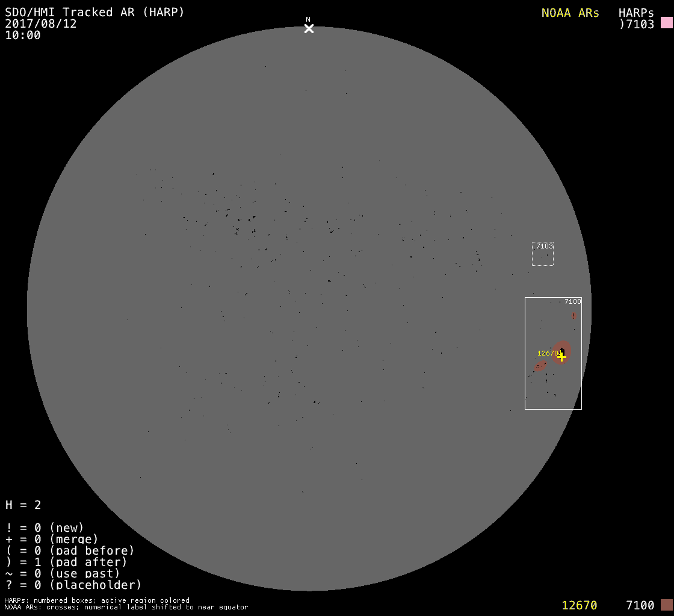This screenshot has width=674, height=616.
Task: Click the placeholder count line
Action: [73, 584]
